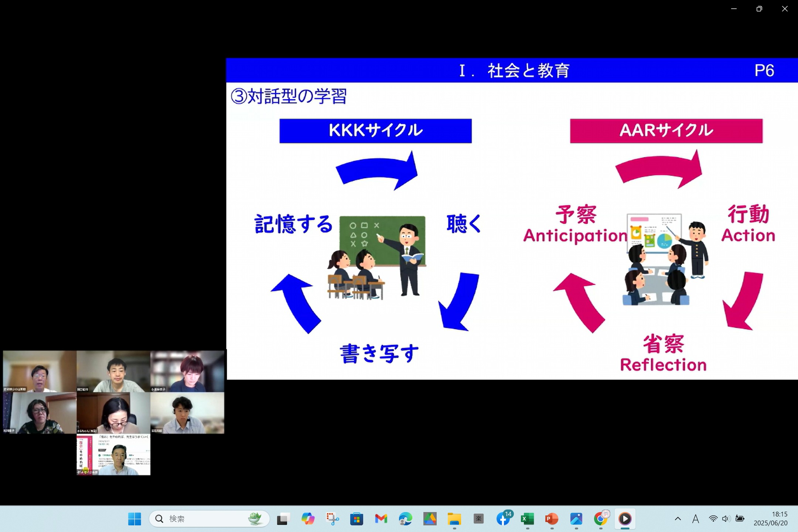Click the heading ③対話型の学習
The height and width of the screenshot is (532, 798).
click(289, 96)
